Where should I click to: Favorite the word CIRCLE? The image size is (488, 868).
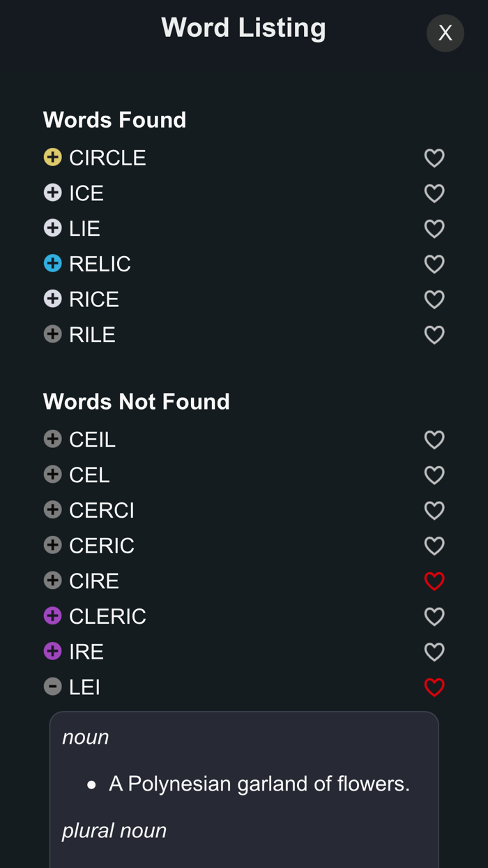(x=434, y=158)
